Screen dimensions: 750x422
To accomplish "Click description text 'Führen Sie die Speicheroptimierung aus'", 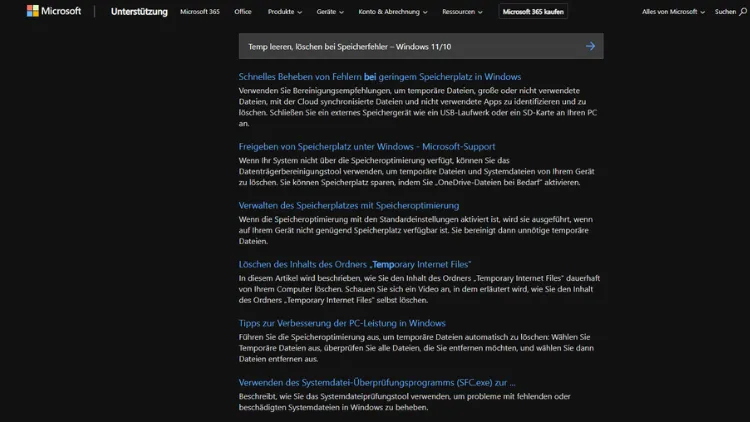I will (x=416, y=348).
